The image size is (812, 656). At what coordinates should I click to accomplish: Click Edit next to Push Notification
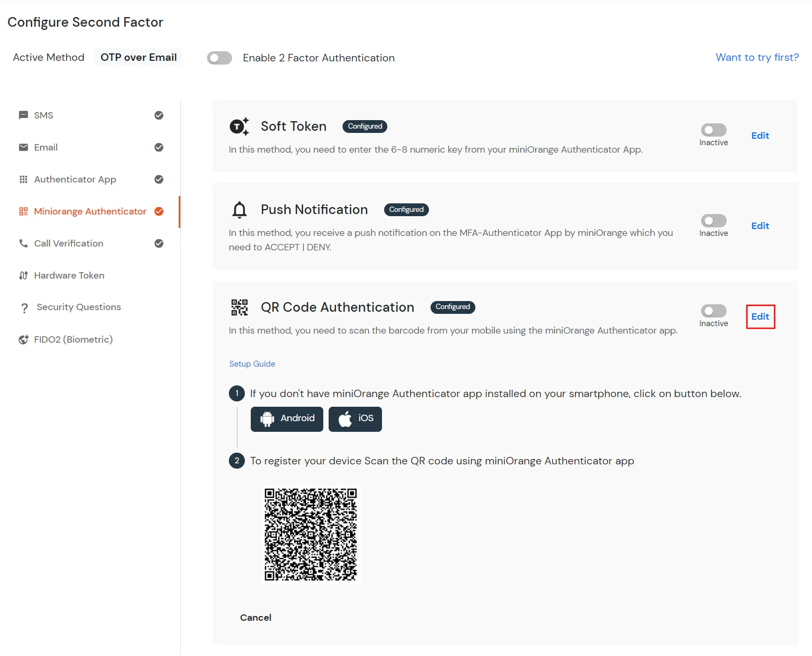click(x=760, y=225)
